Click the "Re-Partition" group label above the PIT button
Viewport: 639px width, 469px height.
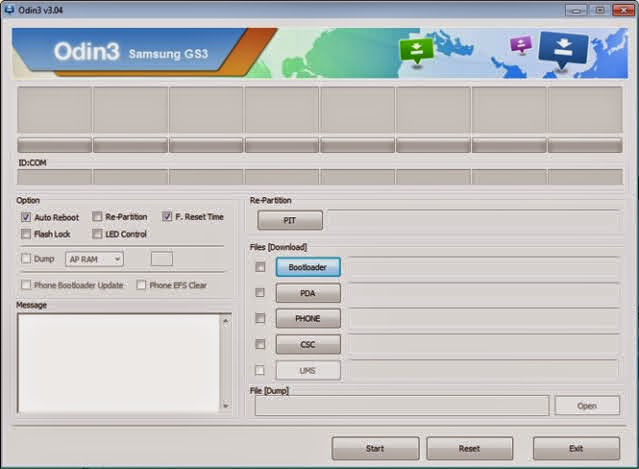271,200
